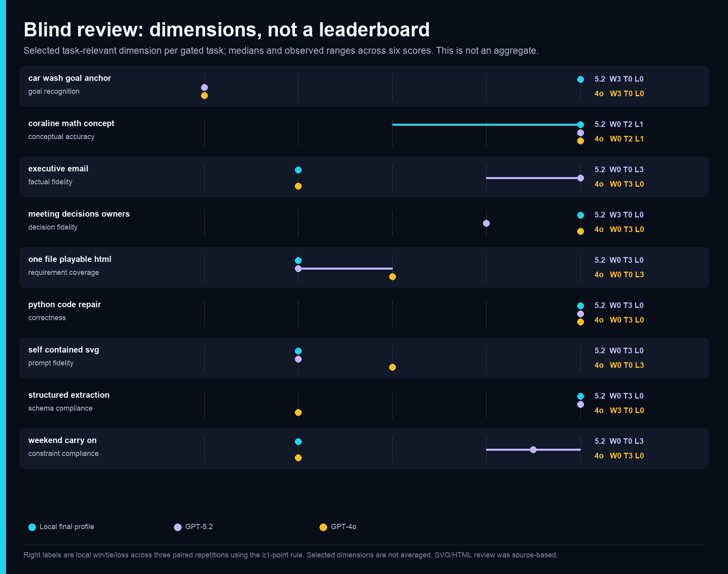Viewport: 728px width, 574px height.
Task: Select the 'weekend carry on' row title
Action: pyautogui.click(x=62, y=440)
